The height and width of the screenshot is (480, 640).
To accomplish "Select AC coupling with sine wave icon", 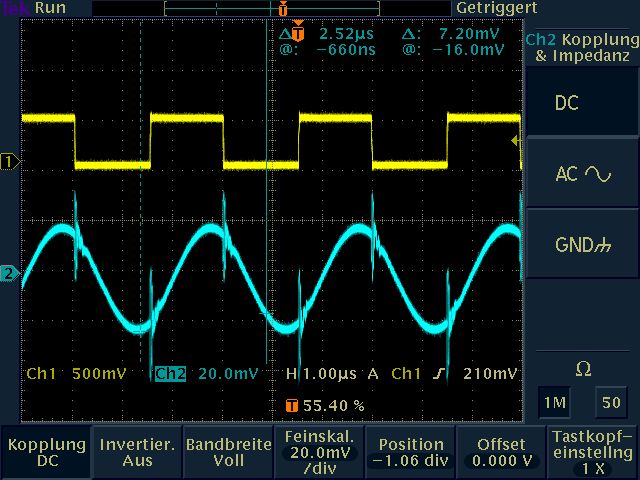I will 582,174.
